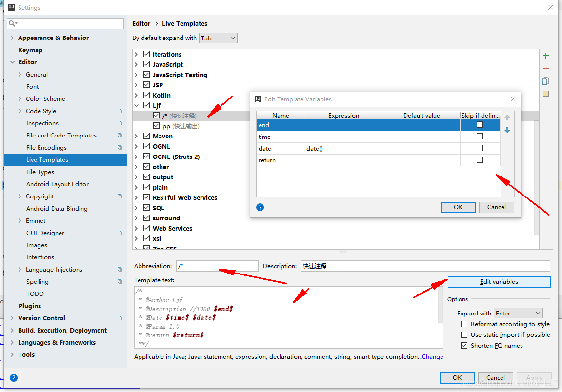Toggle Skip if defined for date variable
The image size is (562, 392).
point(480,148)
